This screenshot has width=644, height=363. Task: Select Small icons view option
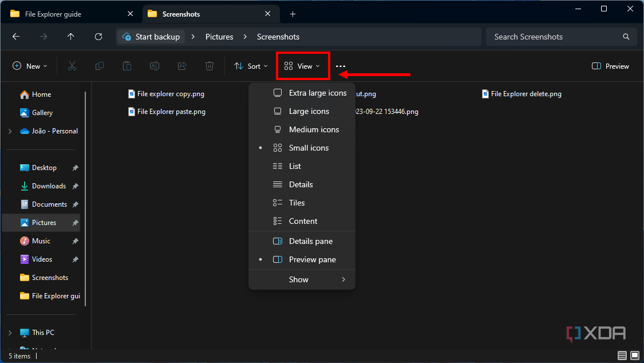(309, 148)
